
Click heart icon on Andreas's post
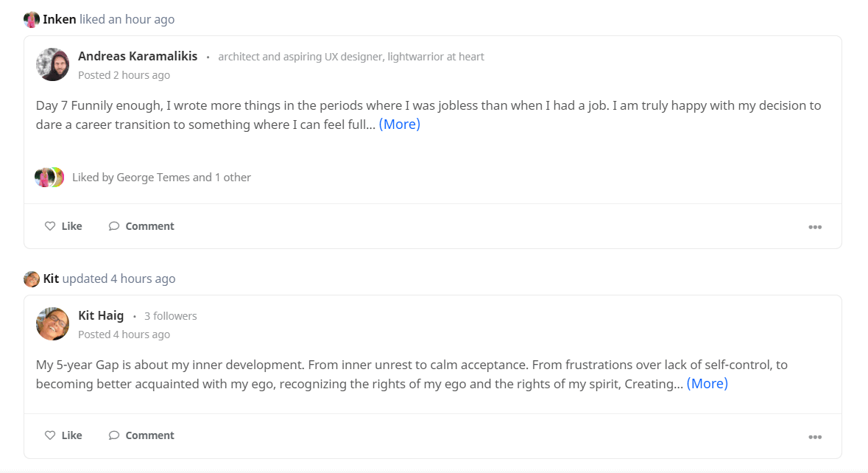point(50,226)
